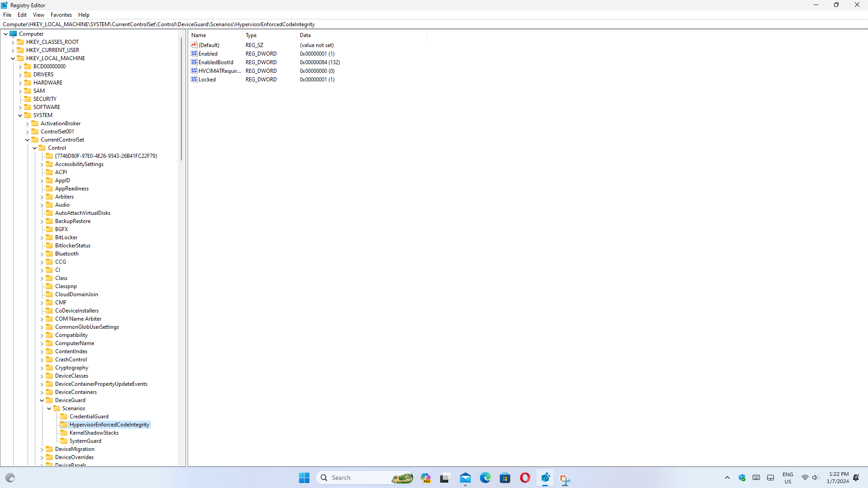Open Microsoft Store from taskbar
Viewport: 868px width, 488px height.
(505, 478)
